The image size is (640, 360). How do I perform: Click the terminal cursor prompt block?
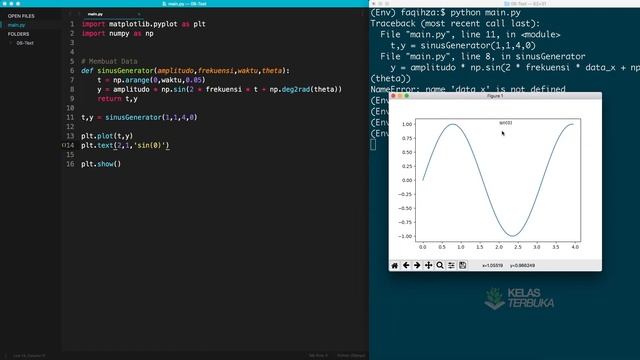(x=373, y=144)
